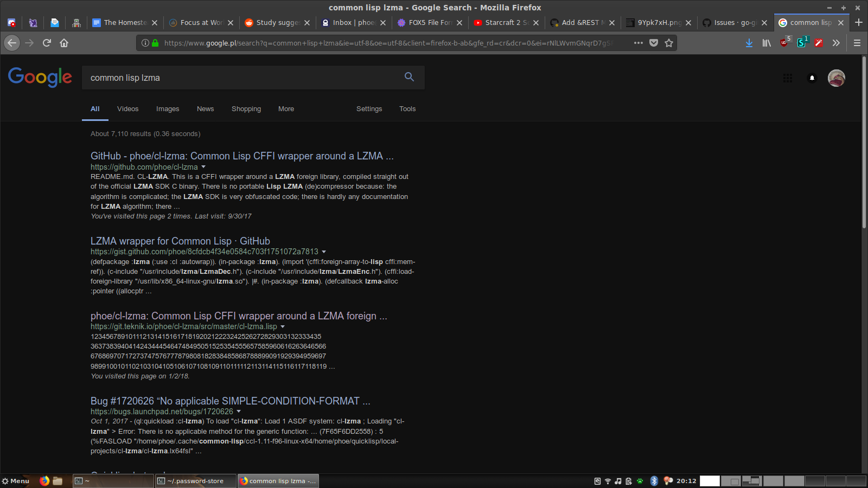Select the Shopping search tab
Viewport: 868px width, 488px height.
point(246,109)
